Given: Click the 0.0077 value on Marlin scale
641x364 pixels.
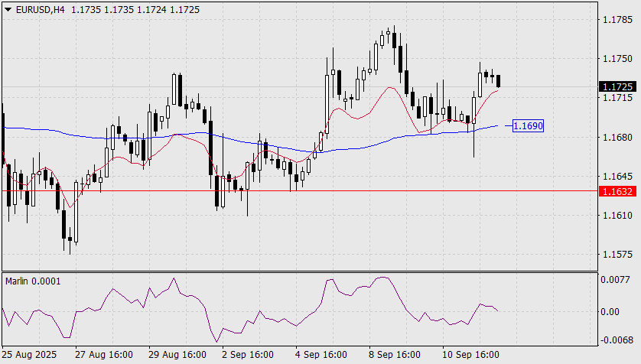Looking at the screenshot, I should coord(617,280).
